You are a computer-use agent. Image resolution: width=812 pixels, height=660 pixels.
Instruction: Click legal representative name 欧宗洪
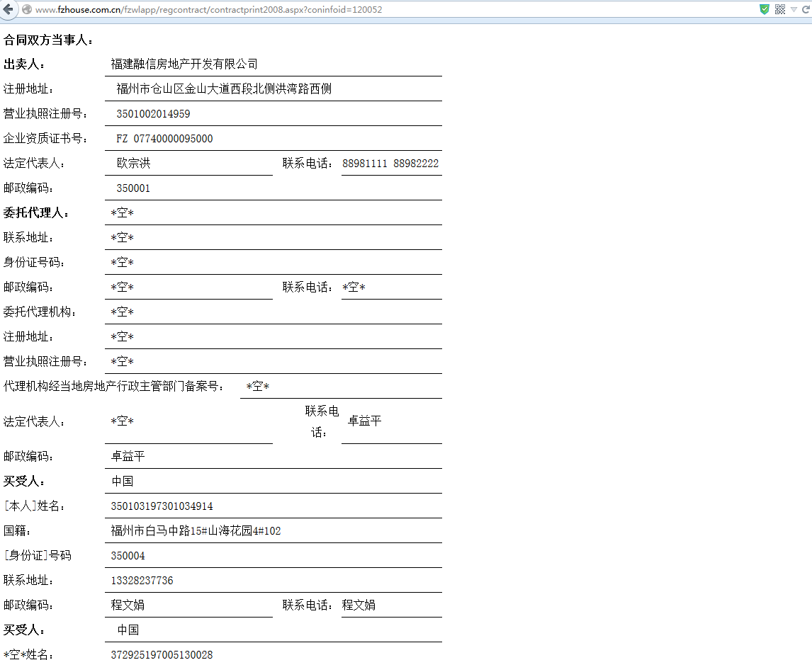134,164
